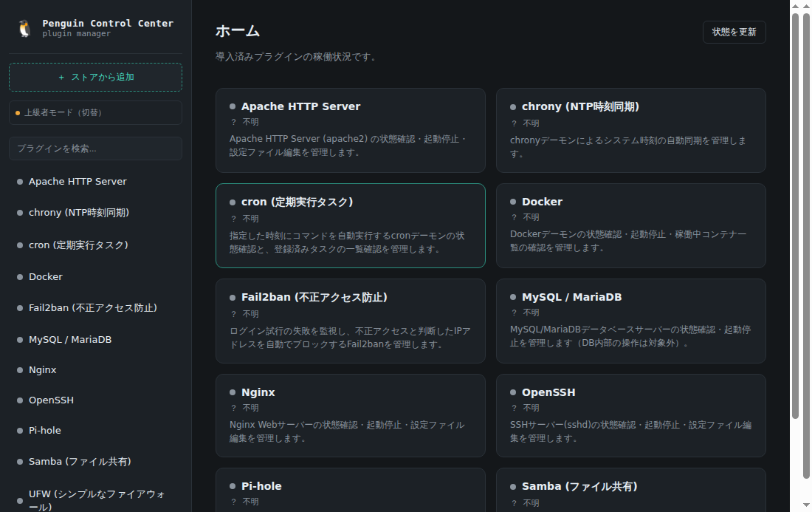
Task: Focus the プラグインを検索 search field
Action: (95, 149)
